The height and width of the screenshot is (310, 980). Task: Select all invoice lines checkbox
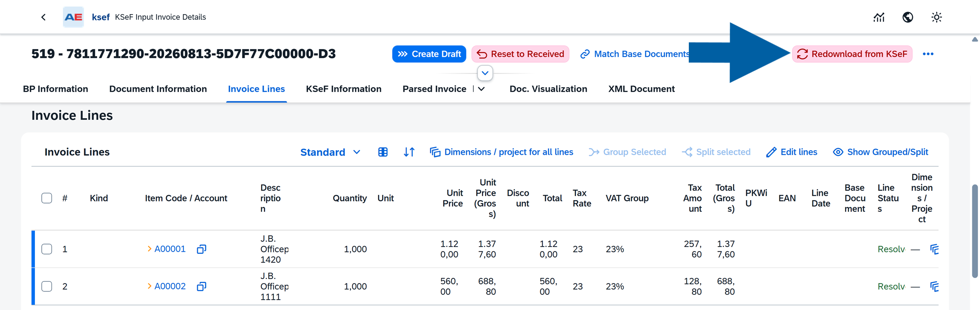click(47, 198)
